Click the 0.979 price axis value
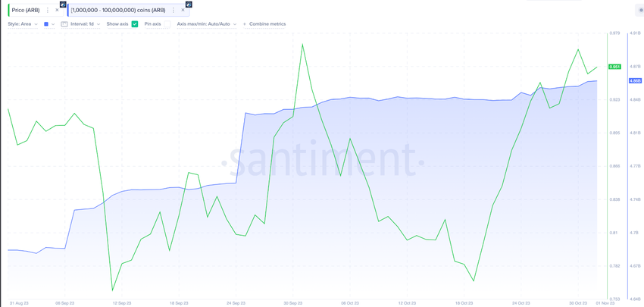The width and height of the screenshot is (644, 307). 614,33
